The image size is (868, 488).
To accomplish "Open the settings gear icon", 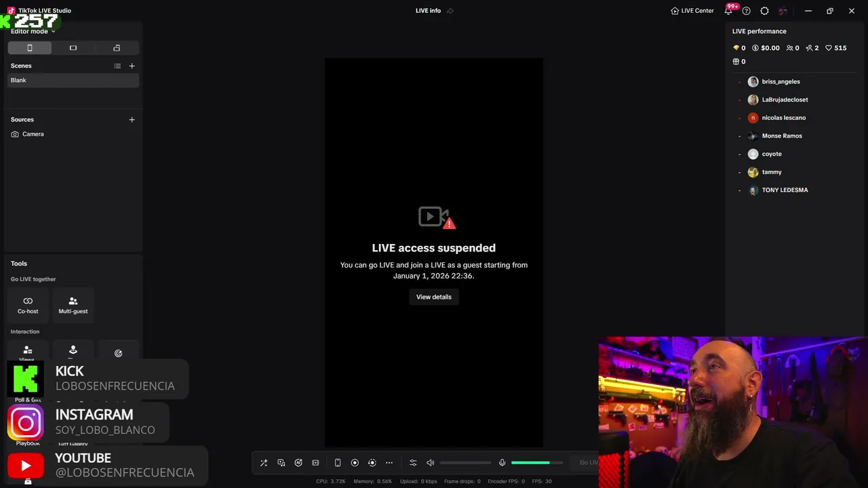I will (765, 11).
